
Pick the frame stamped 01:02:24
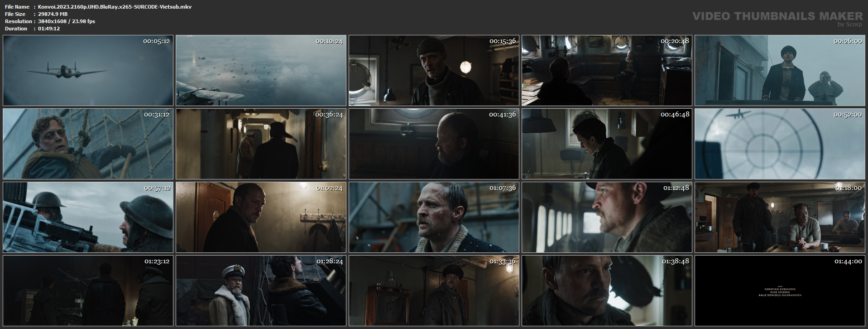click(x=261, y=218)
